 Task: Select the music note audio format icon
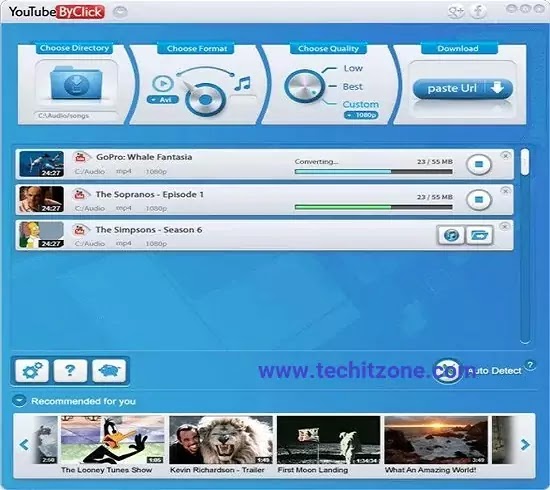point(243,84)
